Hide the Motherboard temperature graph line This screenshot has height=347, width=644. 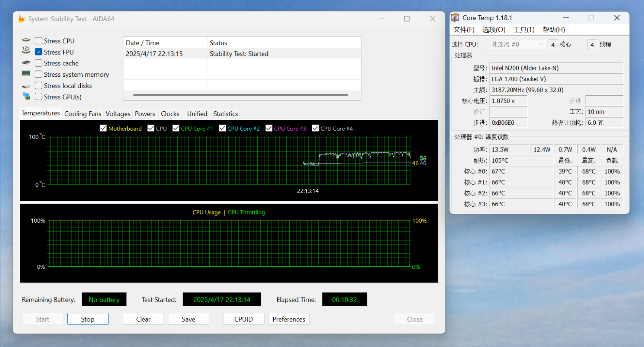pyautogui.click(x=103, y=128)
